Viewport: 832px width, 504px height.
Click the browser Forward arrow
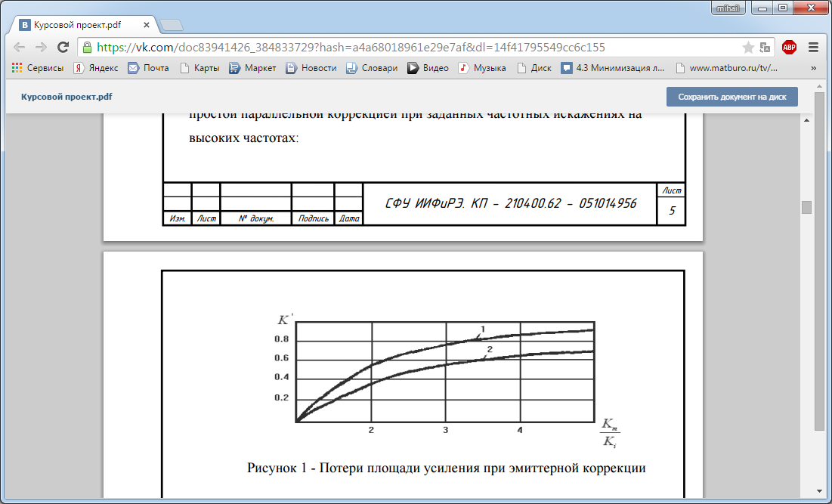pyautogui.click(x=41, y=47)
